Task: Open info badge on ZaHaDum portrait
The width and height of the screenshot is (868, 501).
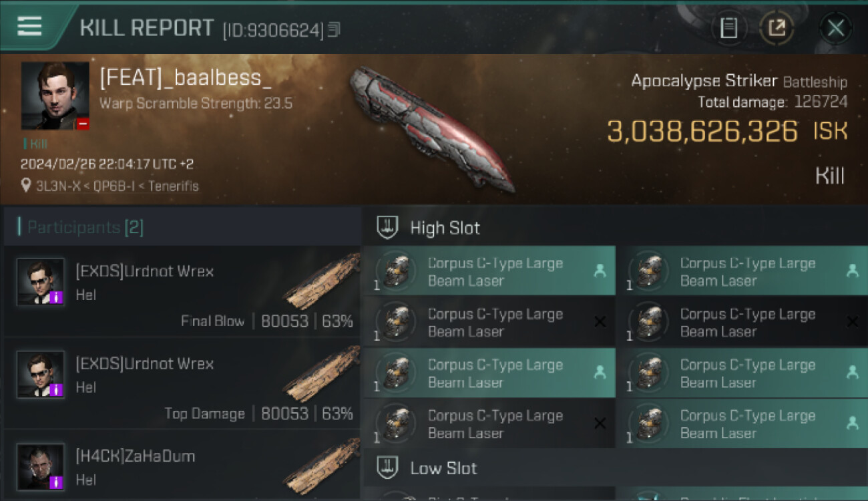Action: 57,482
